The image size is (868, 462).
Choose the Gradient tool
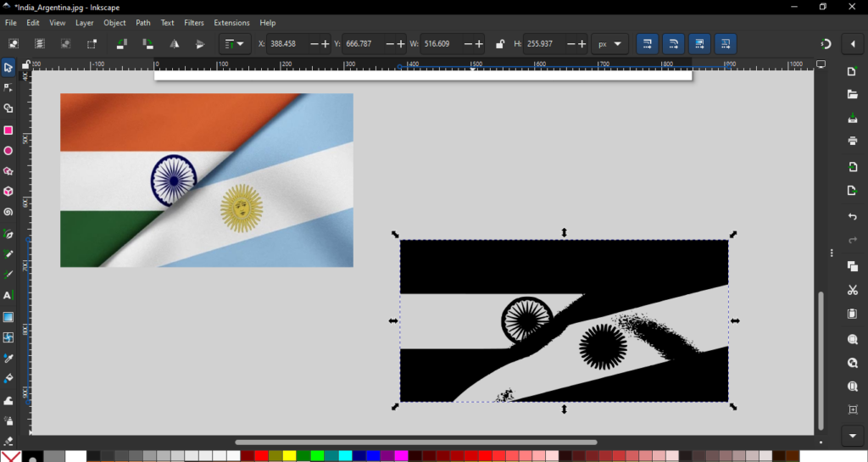(8, 317)
